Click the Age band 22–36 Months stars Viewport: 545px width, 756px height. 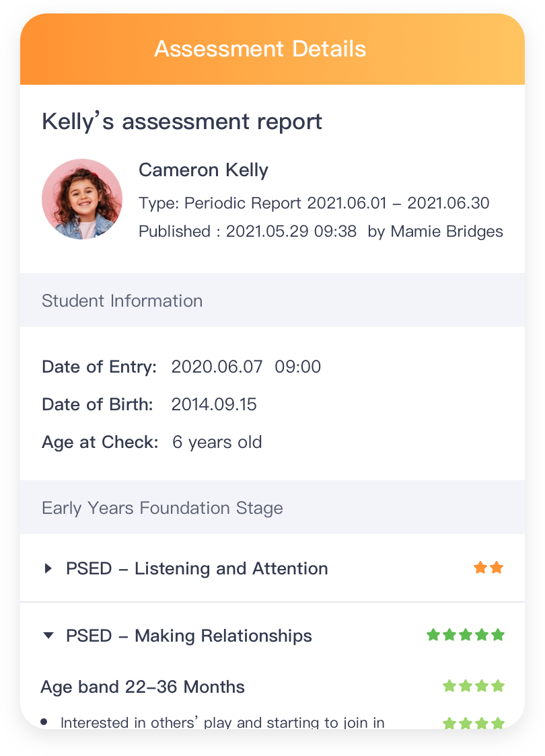pos(474,687)
